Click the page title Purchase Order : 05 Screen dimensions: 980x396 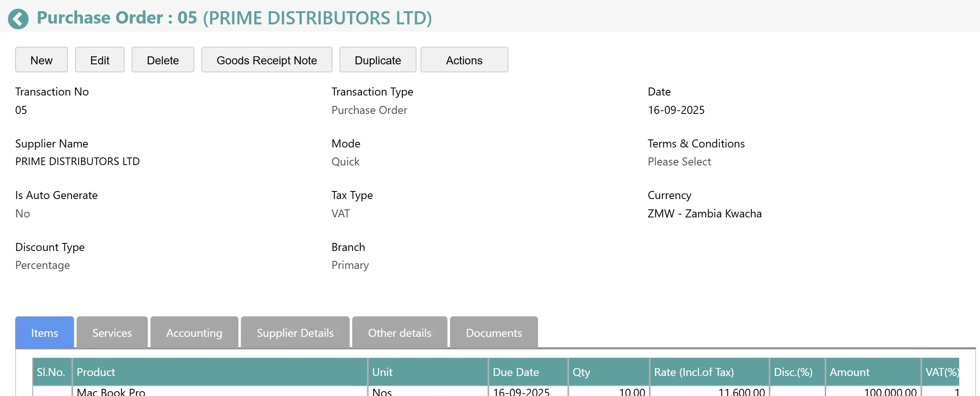coord(117,18)
